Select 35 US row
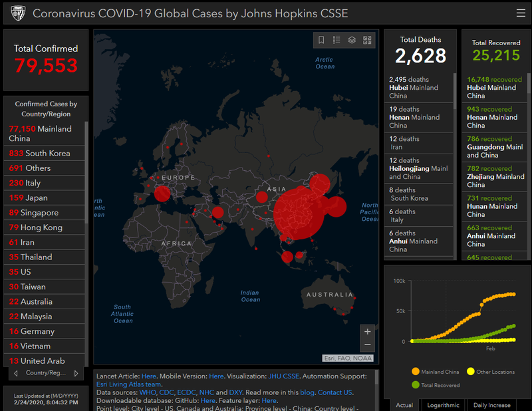 pos(44,272)
